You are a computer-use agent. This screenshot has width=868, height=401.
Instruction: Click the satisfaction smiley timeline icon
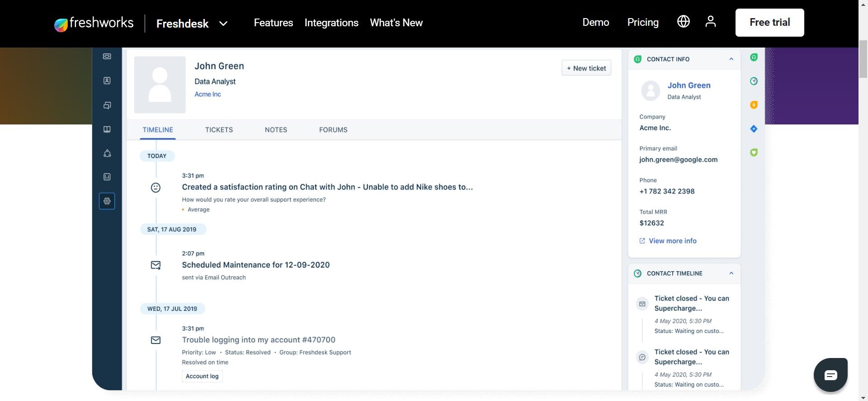click(156, 187)
